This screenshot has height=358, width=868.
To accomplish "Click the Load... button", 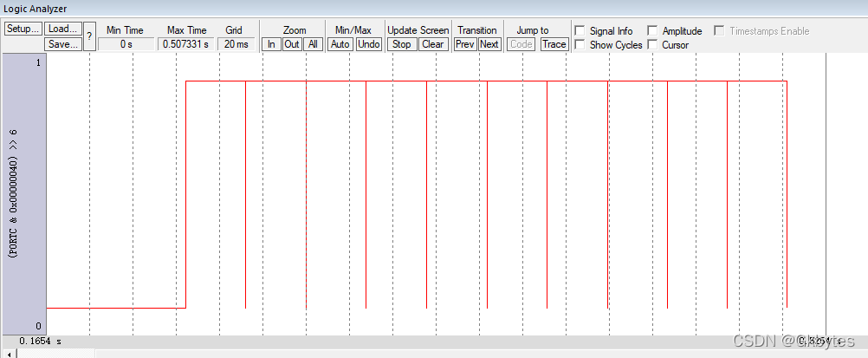I will tap(63, 29).
